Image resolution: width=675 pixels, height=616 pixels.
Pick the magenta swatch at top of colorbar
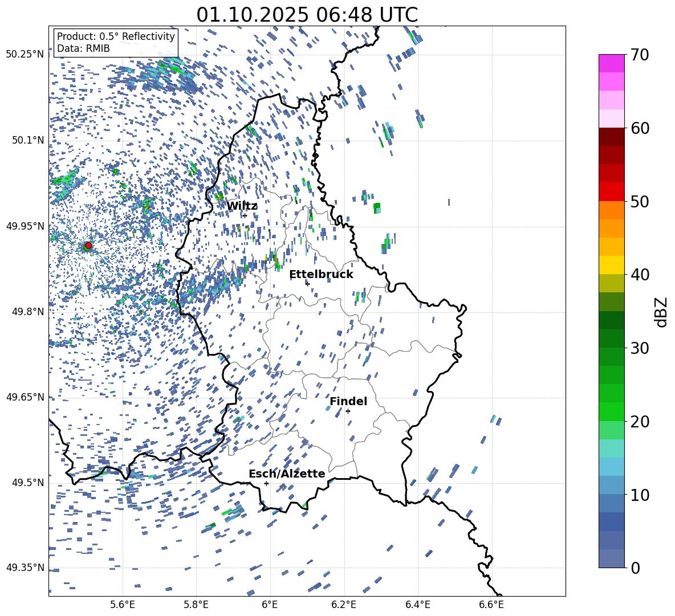(x=612, y=63)
